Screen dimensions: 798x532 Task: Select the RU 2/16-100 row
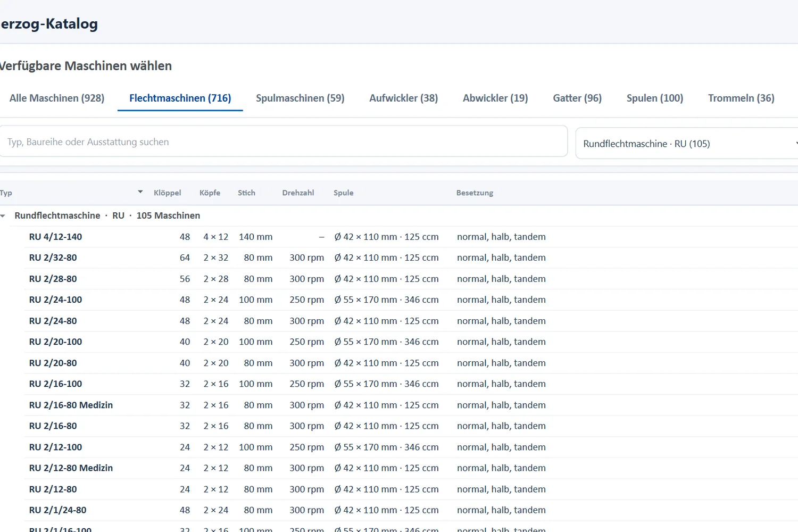411,384
